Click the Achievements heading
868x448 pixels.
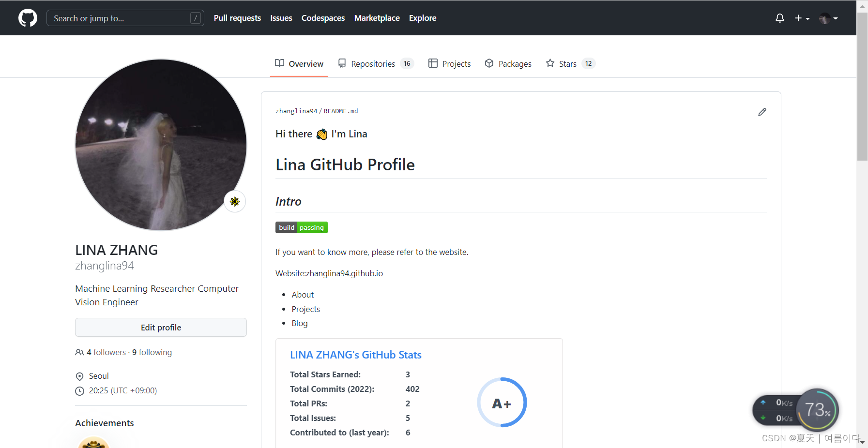pyautogui.click(x=105, y=423)
